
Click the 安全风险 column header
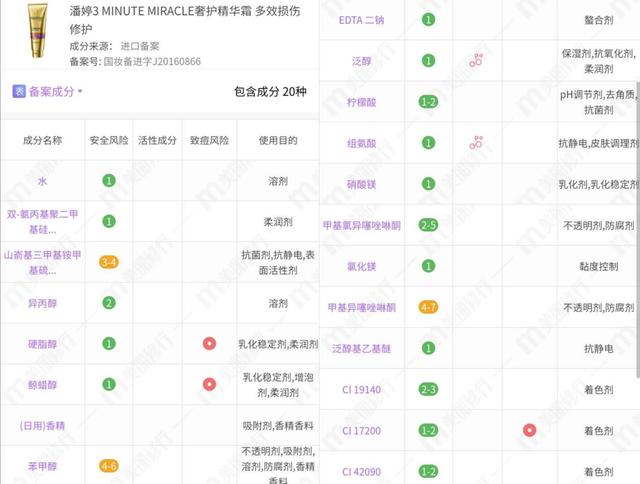tap(109, 140)
